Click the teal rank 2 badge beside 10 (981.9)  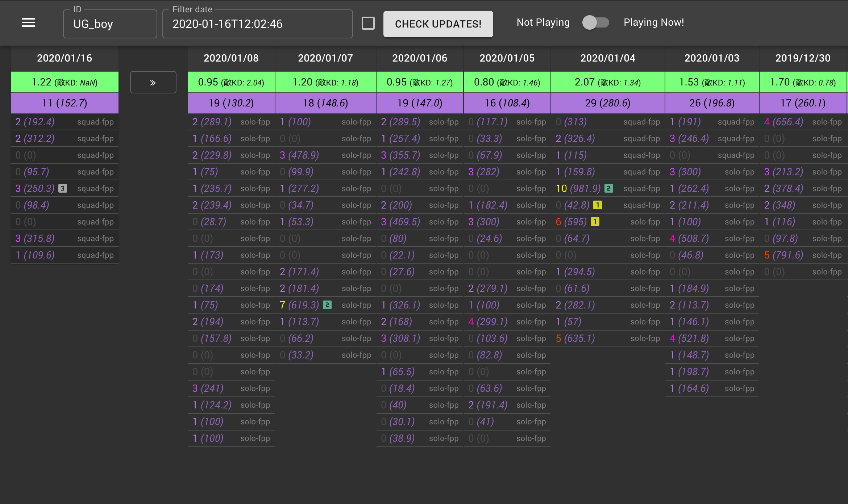coord(609,188)
